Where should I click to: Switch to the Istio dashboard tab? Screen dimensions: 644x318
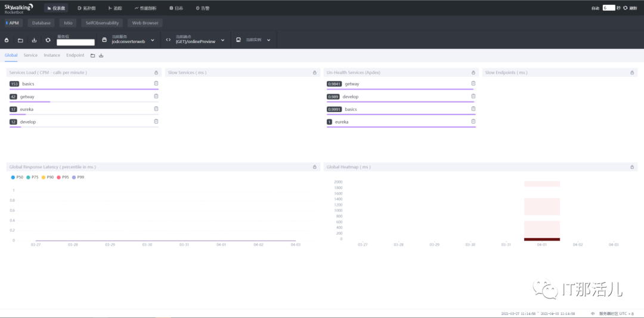pos(68,23)
